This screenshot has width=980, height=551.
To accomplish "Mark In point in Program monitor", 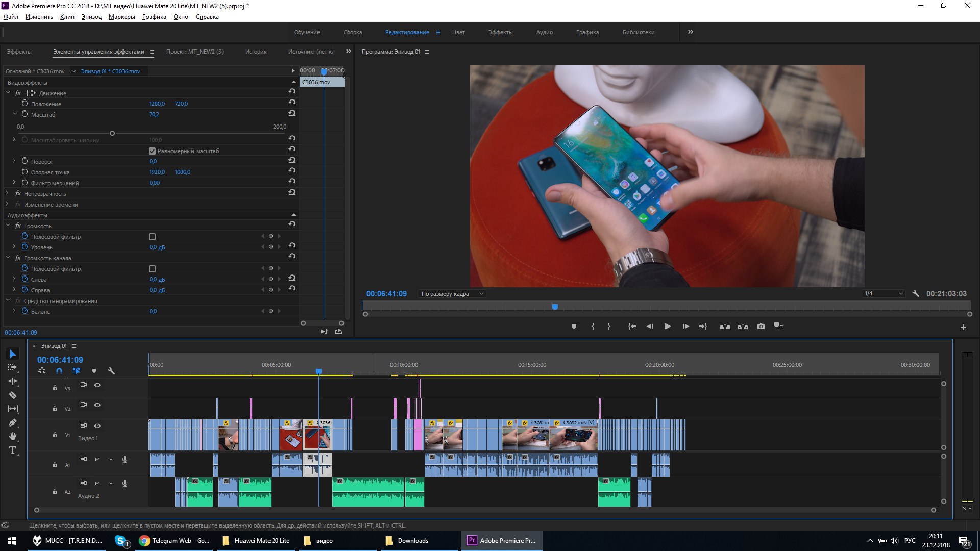I will (593, 327).
